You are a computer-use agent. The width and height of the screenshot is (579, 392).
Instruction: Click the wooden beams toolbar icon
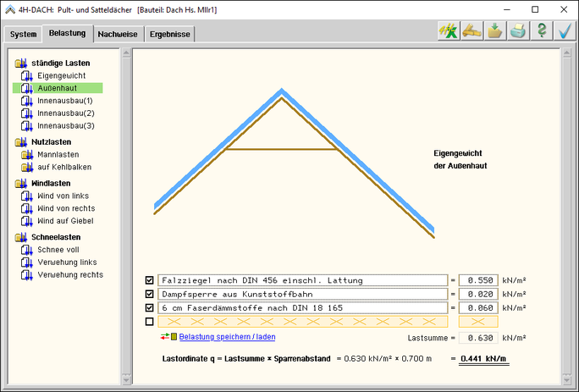[x=471, y=31]
